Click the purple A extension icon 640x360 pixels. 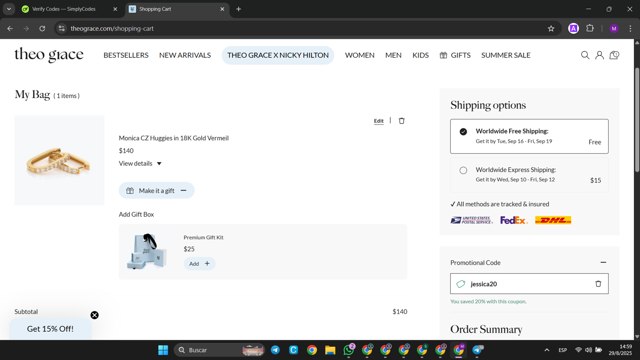click(573, 29)
